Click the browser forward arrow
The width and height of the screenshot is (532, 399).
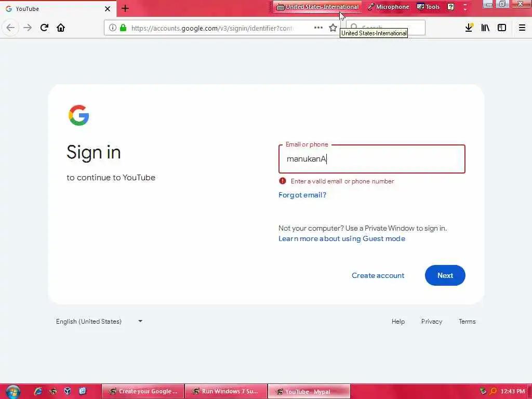(x=28, y=28)
